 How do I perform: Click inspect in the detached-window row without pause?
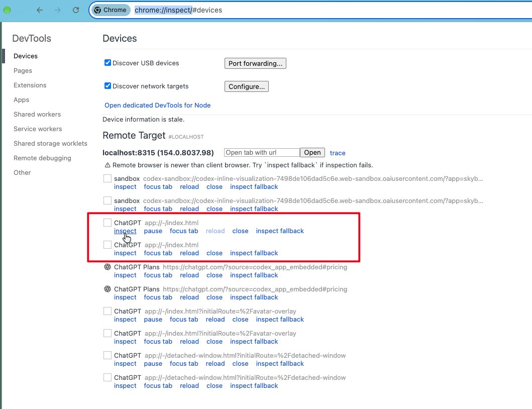tap(125, 385)
